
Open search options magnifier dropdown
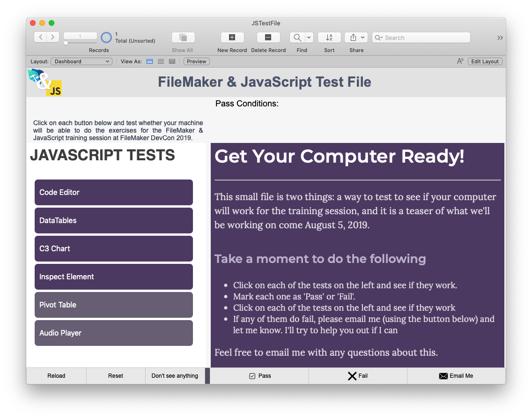[379, 37]
